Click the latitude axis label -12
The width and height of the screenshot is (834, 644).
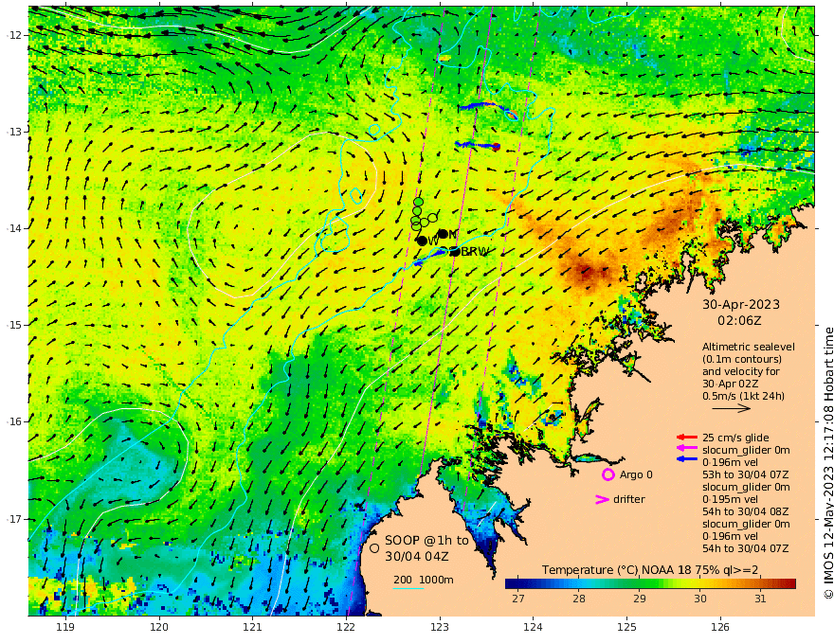(x=13, y=35)
